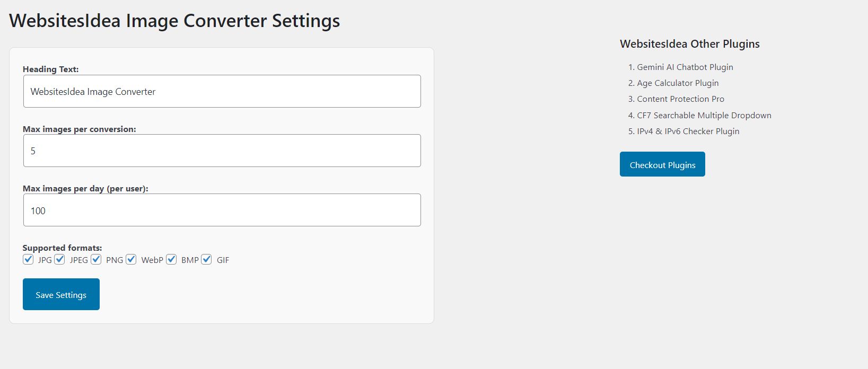Click the "WebsitesIdea Other Plugins" heading
This screenshot has height=369, width=868.
pos(689,44)
